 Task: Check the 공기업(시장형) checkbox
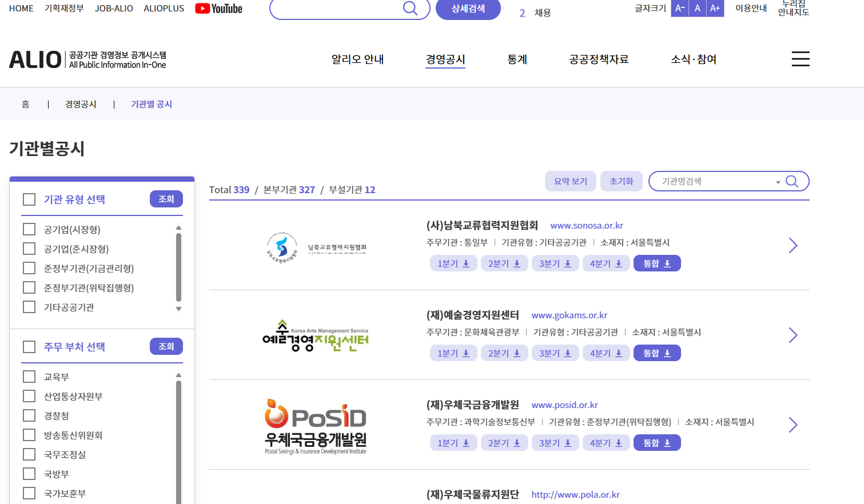coord(29,229)
